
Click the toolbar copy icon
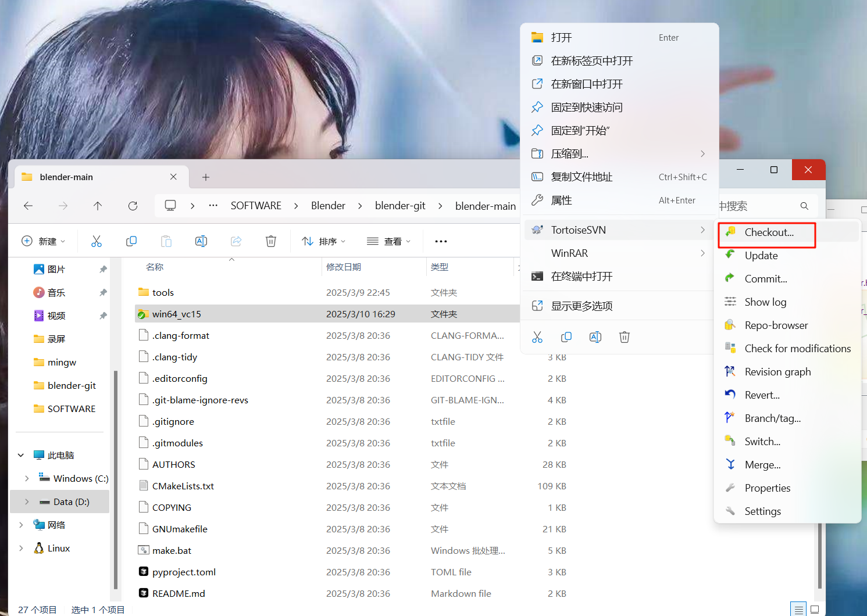coord(131,241)
